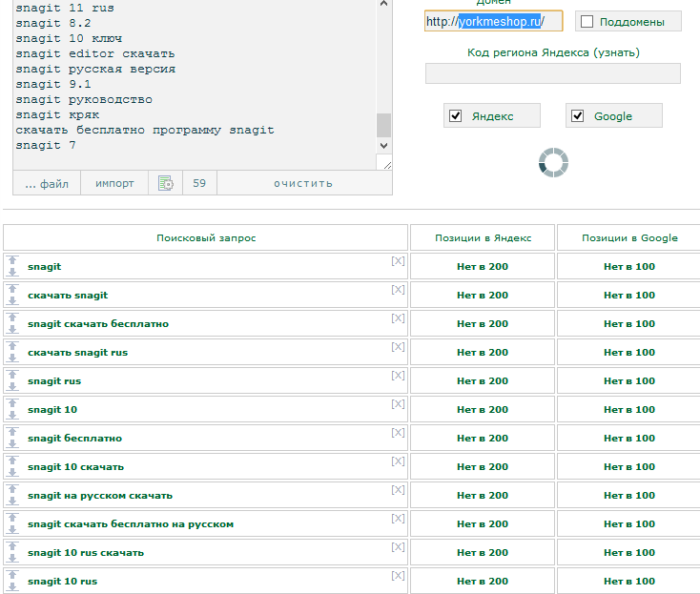This screenshot has height=594, width=700.
Task: Click the 'Позиции в Яндекс' column header
Action: 483,237
